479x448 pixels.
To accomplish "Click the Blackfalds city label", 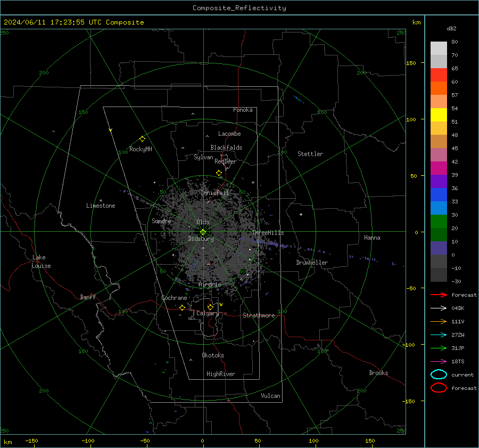I will point(226,148).
